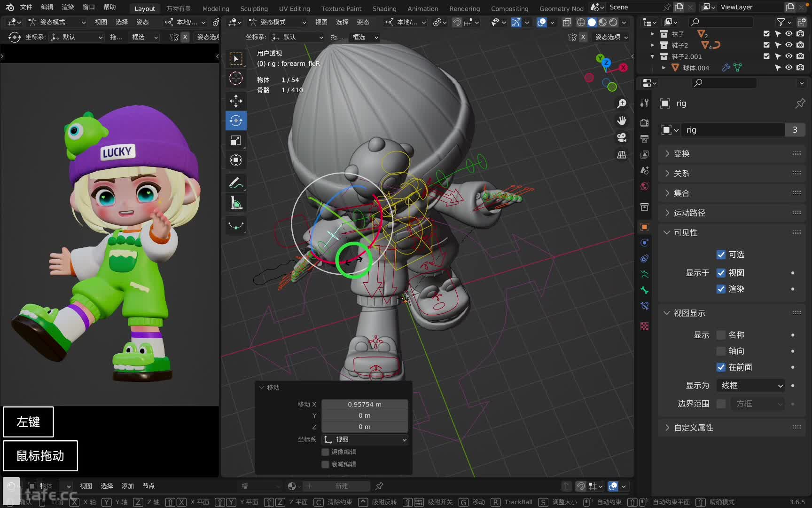Open the Bone properties tab
The width and height of the screenshot is (812, 508).
645,290
